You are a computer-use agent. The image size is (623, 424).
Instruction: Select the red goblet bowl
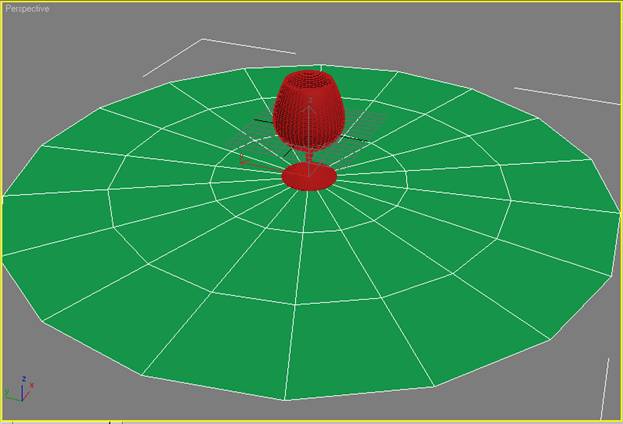tap(311, 112)
